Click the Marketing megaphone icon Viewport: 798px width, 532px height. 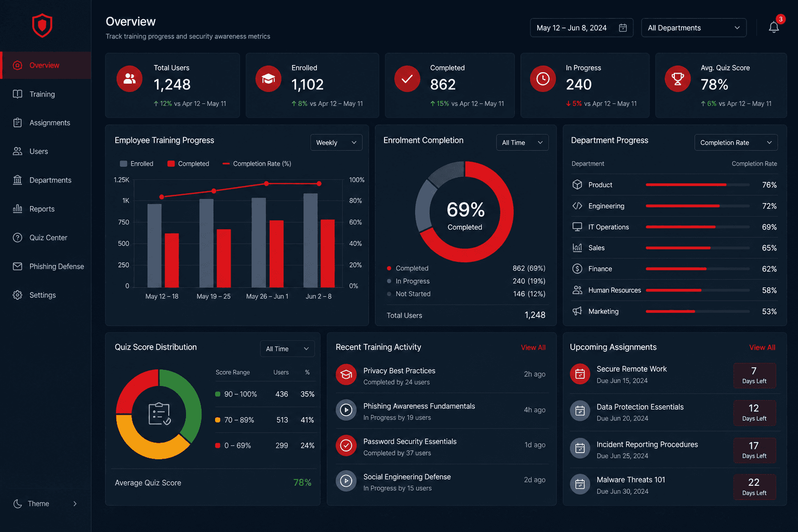pyautogui.click(x=577, y=311)
